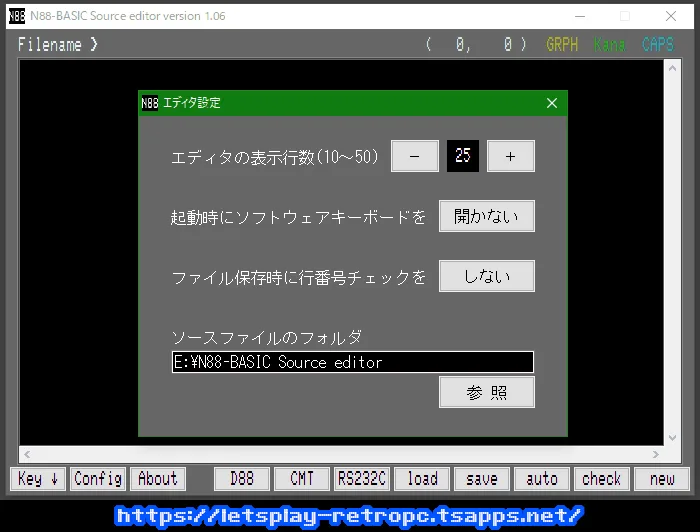Image resolution: width=700 pixels, height=532 pixels.
Task: Run the check line numbers button
Action: [x=602, y=479]
